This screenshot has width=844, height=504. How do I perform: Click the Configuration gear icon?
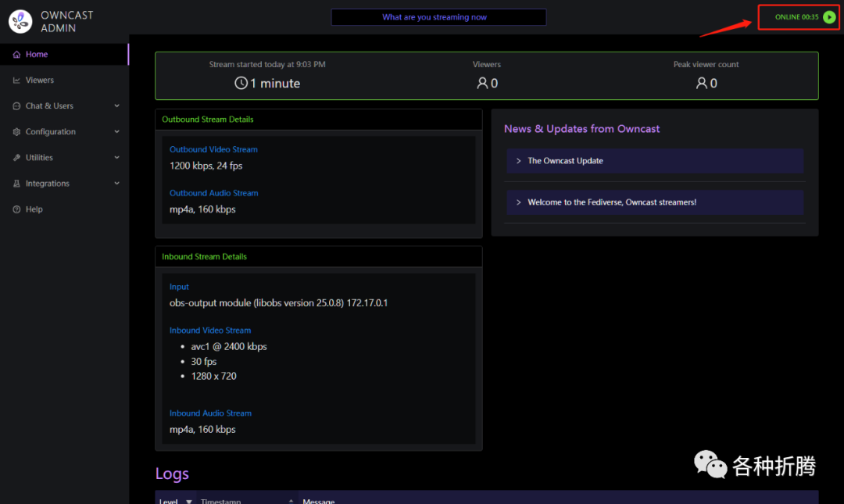[x=16, y=132]
